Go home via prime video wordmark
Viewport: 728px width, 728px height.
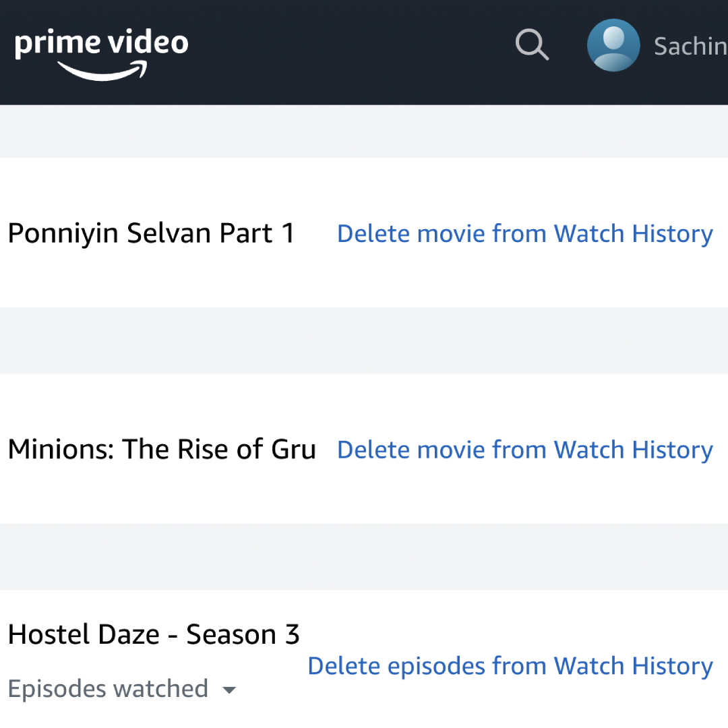point(101,42)
